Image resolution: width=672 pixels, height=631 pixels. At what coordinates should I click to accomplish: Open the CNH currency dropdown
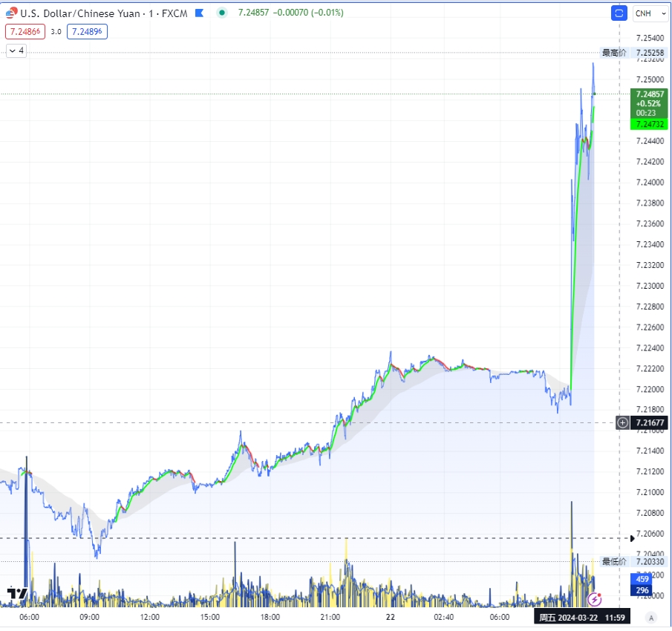click(650, 13)
